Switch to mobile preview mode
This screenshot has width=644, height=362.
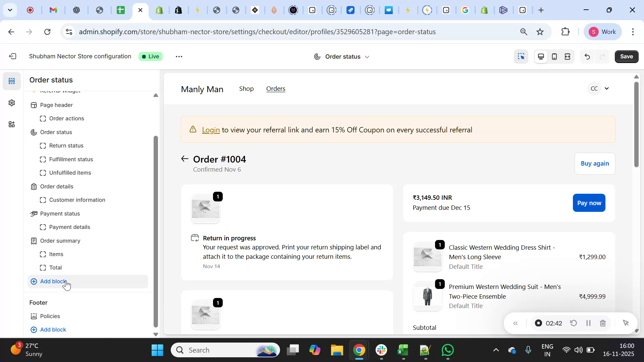pyautogui.click(x=554, y=56)
